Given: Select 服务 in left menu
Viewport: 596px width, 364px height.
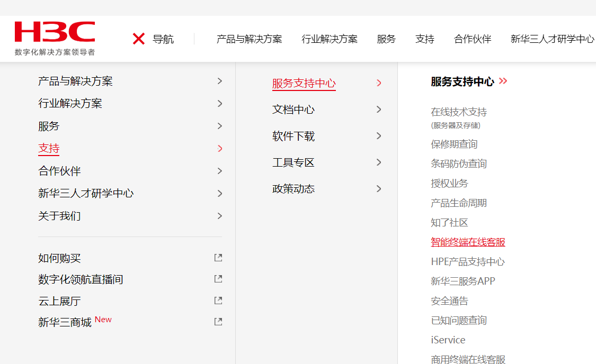Looking at the screenshot, I should (49, 126).
